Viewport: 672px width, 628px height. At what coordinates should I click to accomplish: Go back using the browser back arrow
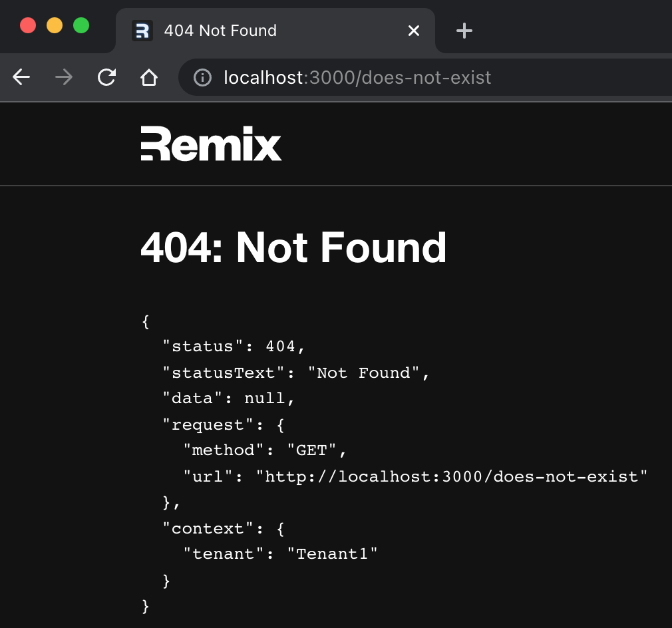[21, 78]
